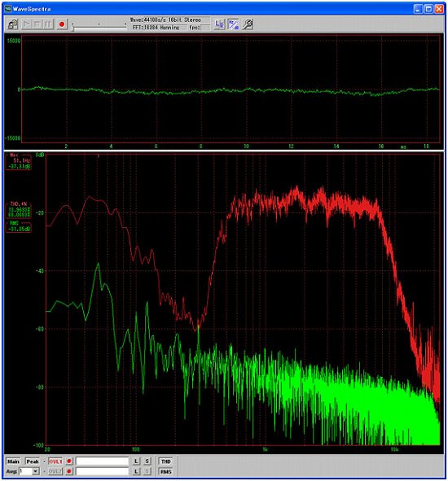This screenshot has height=481, width=448.
Task: Open settings with the wrench icon
Action: coord(248,24)
